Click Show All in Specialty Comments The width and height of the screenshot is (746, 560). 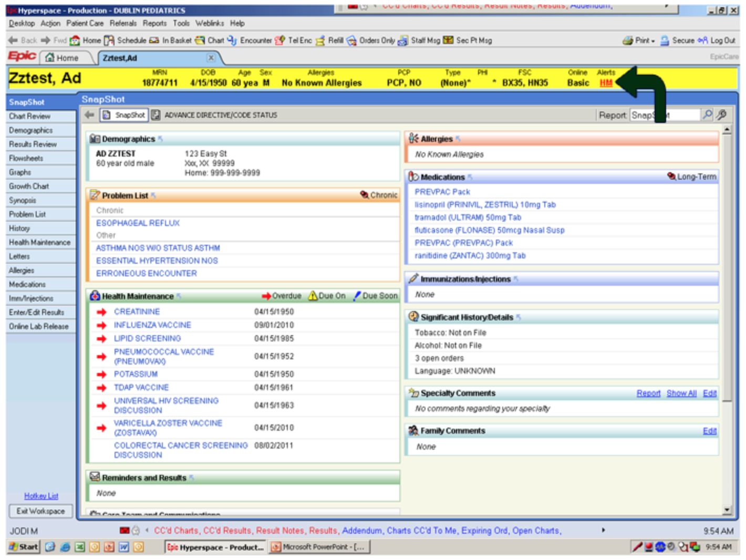681,393
